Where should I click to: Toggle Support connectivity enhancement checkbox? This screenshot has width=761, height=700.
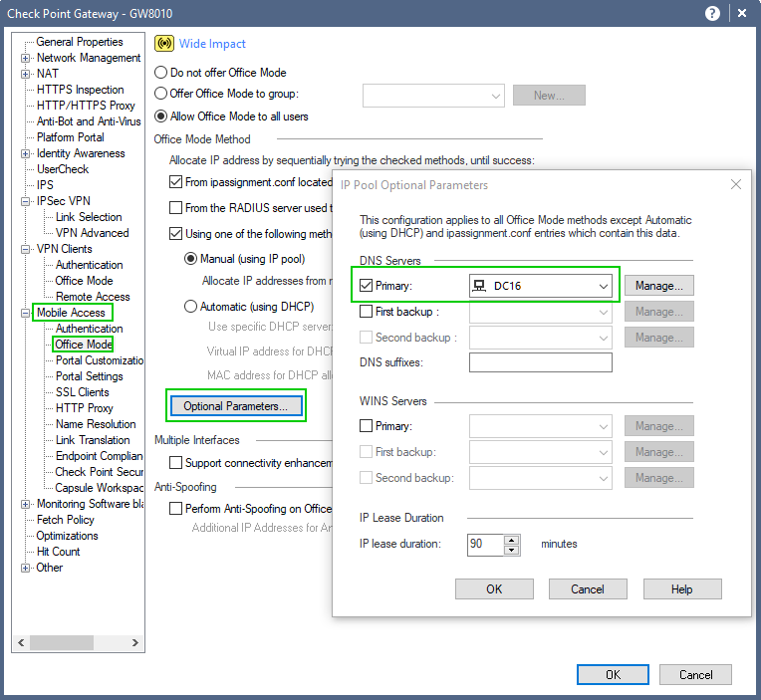point(175,463)
